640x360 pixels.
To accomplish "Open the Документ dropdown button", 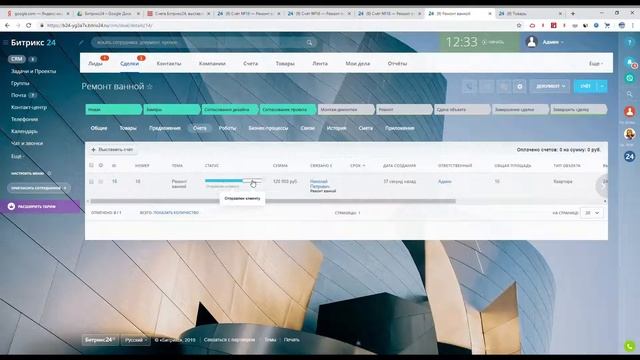I will pos(550,86).
